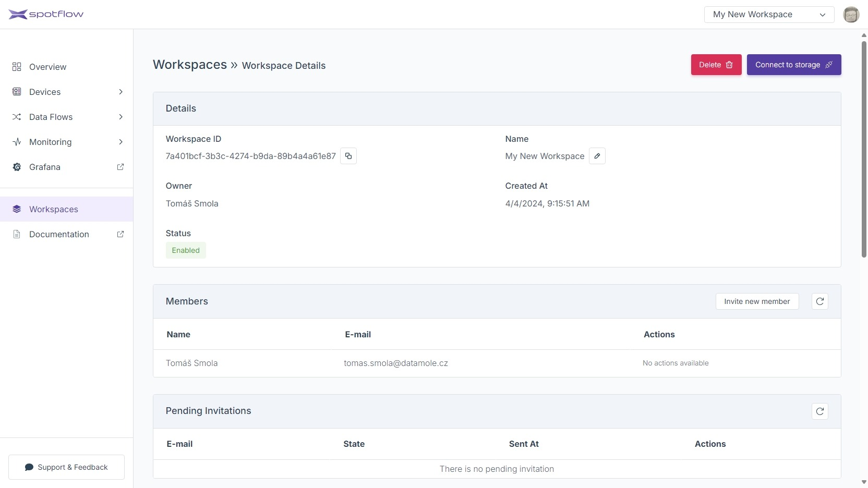This screenshot has width=868, height=488.
Task: Click the Grafana gear icon
Action: [x=17, y=167]
